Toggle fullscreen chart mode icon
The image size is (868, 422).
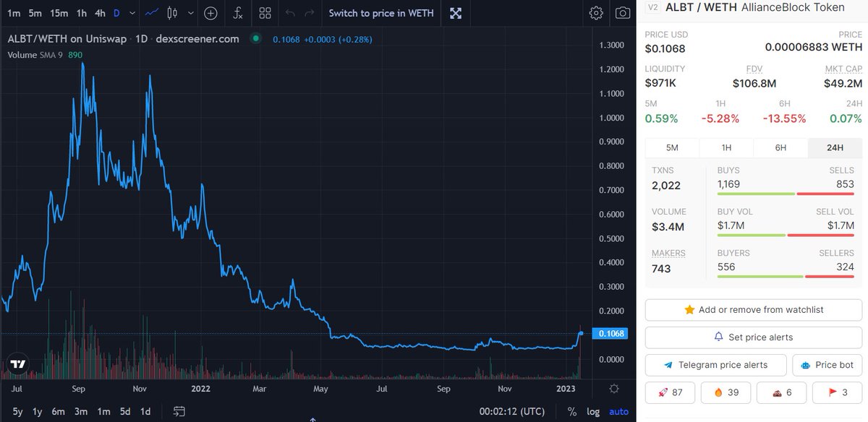456,13
